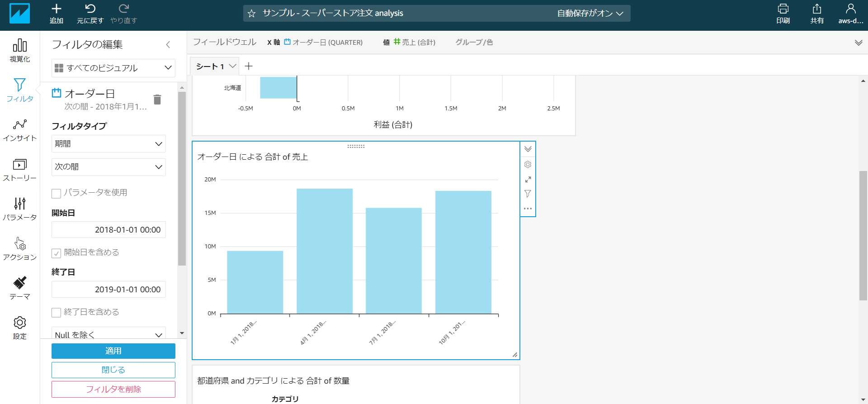
Task: Open the Null を除く dropdown
Action: point(108,333)
